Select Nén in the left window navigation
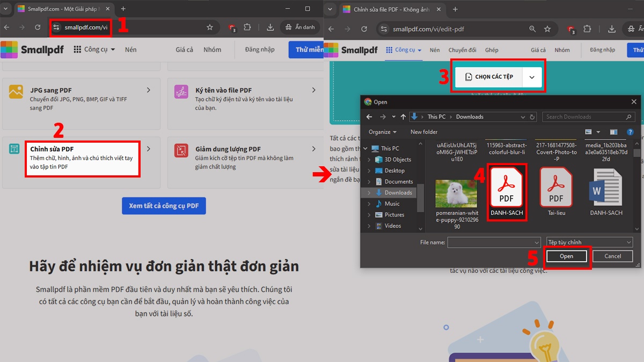The image size is (644, 362). (131, 49)
